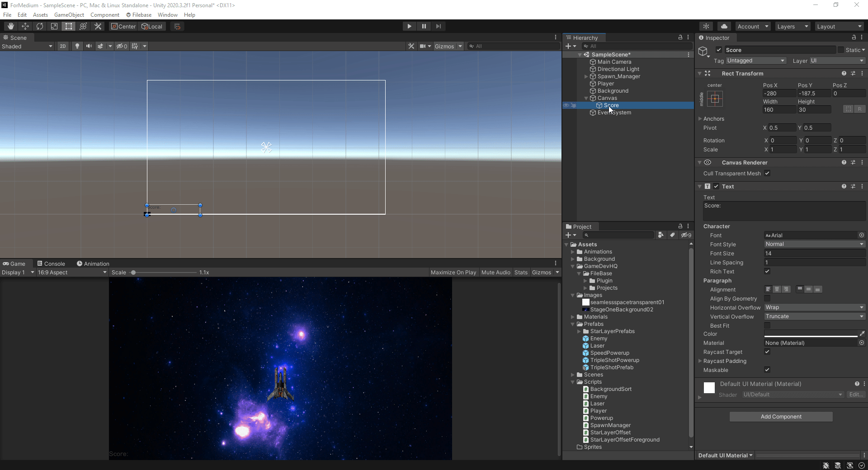This screenshot has width=868, height=470.
Task: Select the Hand tool in toolbar
Action: pos(11,26)
